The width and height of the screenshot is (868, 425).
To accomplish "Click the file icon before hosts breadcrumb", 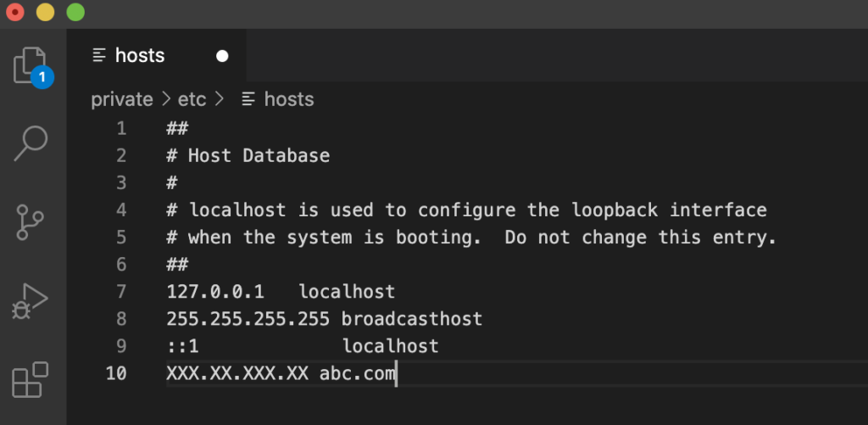I will click(248, 99).
